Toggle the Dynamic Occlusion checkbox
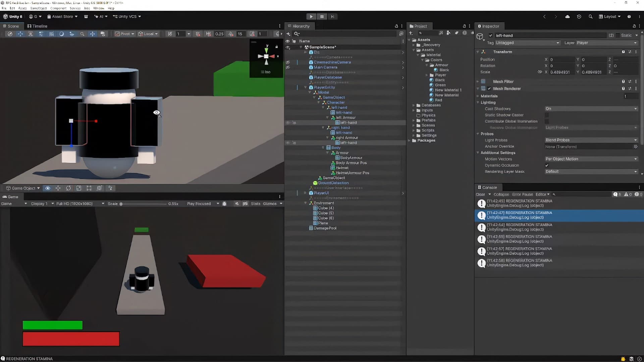The width and height of the screenshot is (644, 362). tap(547, 165)
